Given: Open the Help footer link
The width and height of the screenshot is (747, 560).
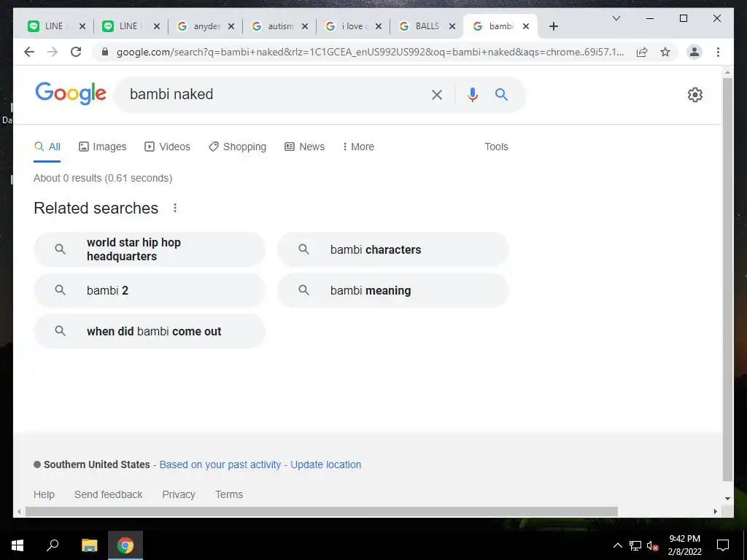Looking at the screenshot, I should tap(44, 495).
